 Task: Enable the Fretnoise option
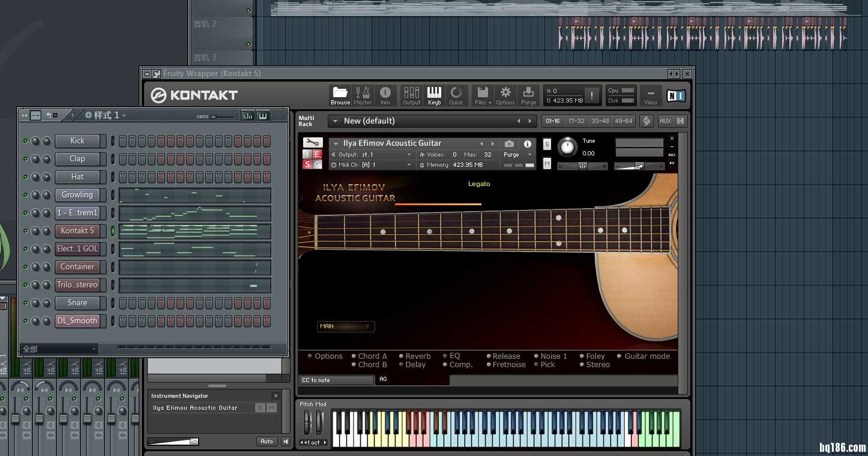tap(506, 364)
